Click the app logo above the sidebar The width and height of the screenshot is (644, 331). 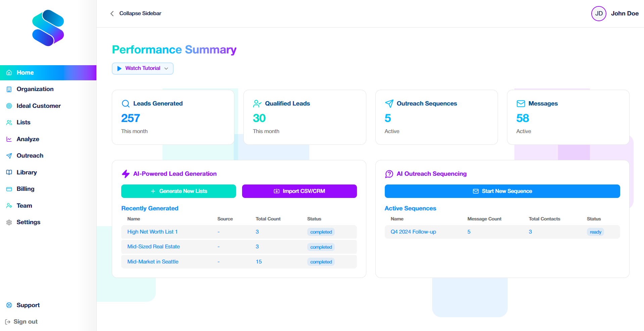pos(48,28)
